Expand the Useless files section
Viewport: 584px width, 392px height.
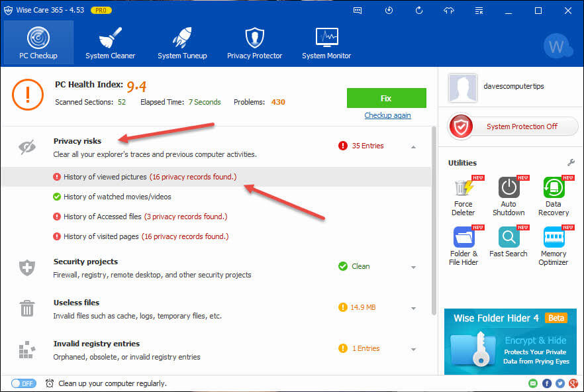[x=413, y=308]
